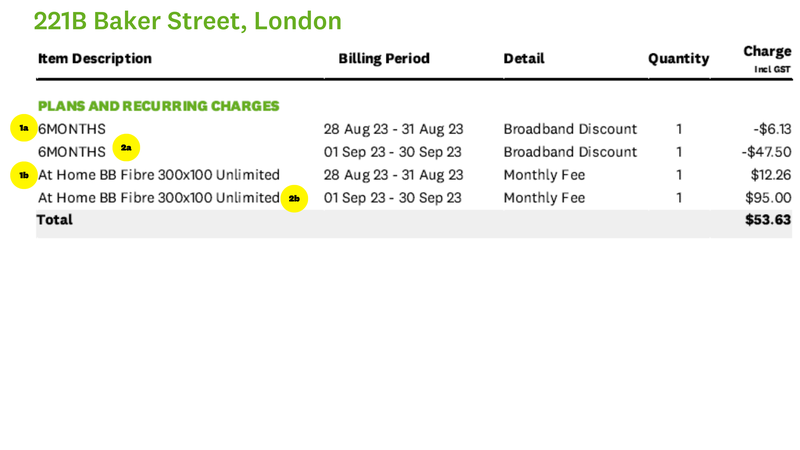Click Monthly Fee detail for September period
The width and height of the screenshot is (800, 450).
pyautogui.click(x=544, y=198)
